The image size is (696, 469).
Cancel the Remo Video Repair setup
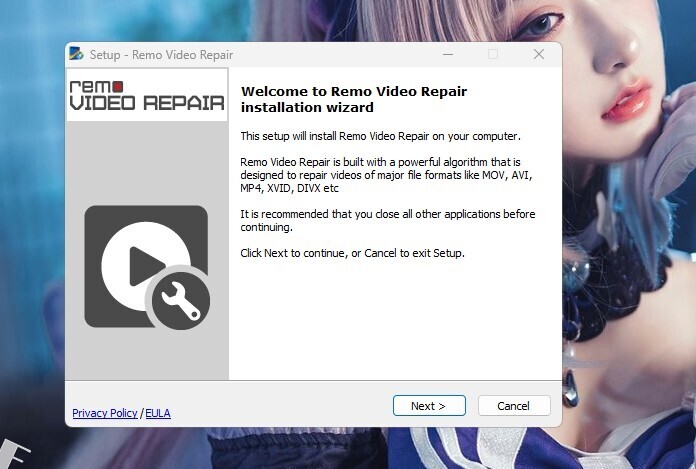pyautogui.click(x=514, y=406)
